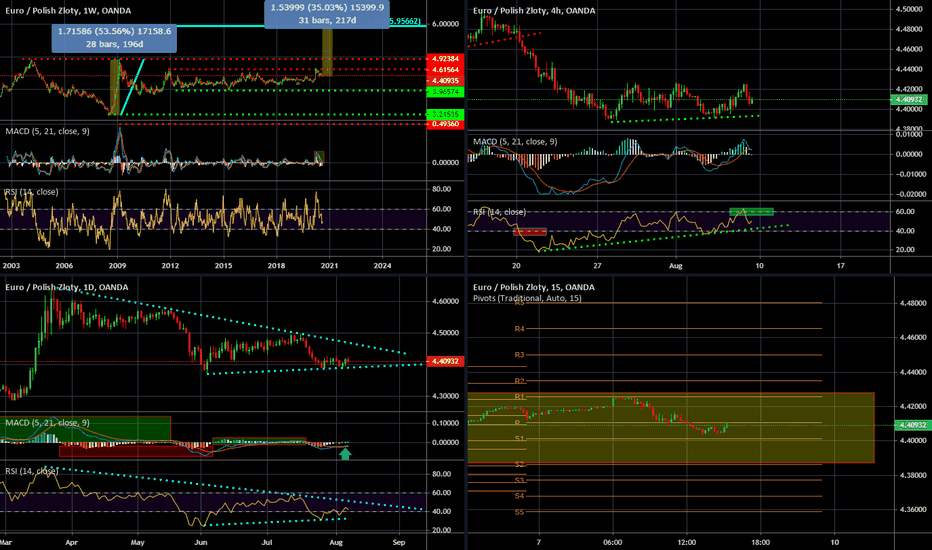
Task: Click the red 4.40932 price label on daily chart
Action: [445, 362]
